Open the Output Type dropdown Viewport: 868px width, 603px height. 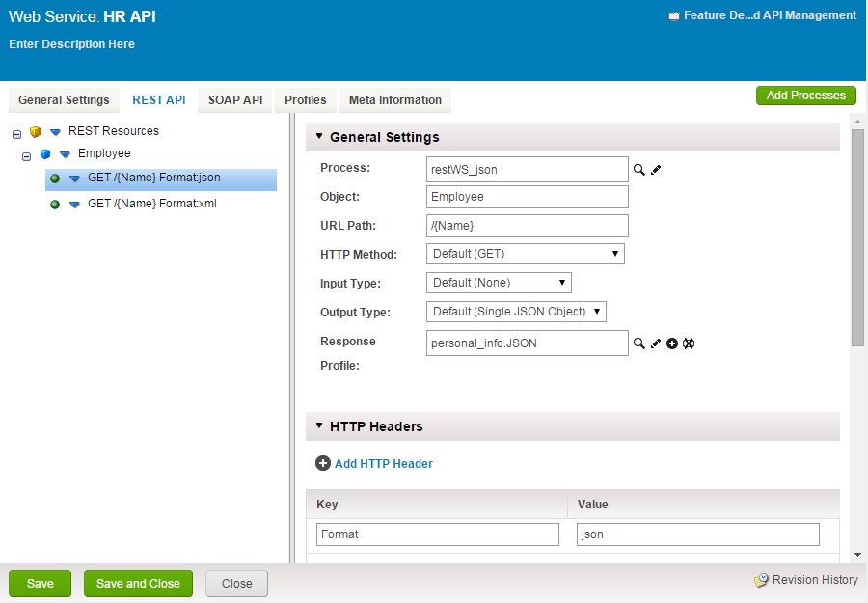(516, 312)
